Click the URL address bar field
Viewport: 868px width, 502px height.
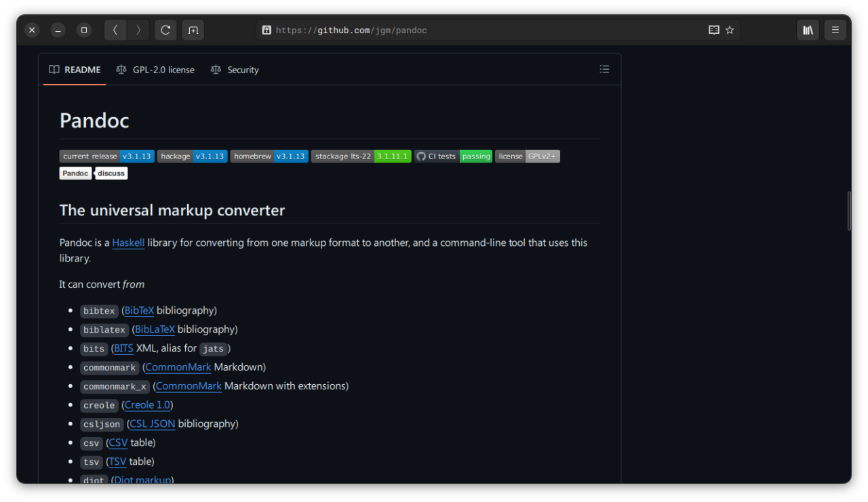tap(475, 30)
